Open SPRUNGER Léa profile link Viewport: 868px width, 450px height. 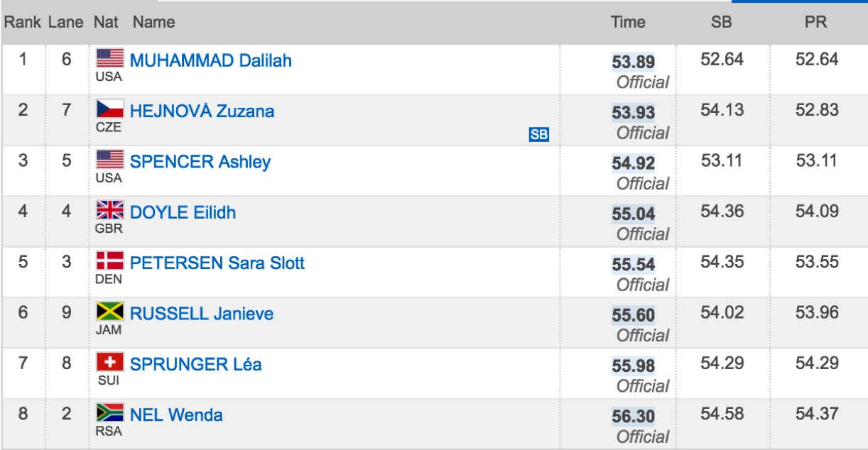pyautogui.click(x=196, y=364)
